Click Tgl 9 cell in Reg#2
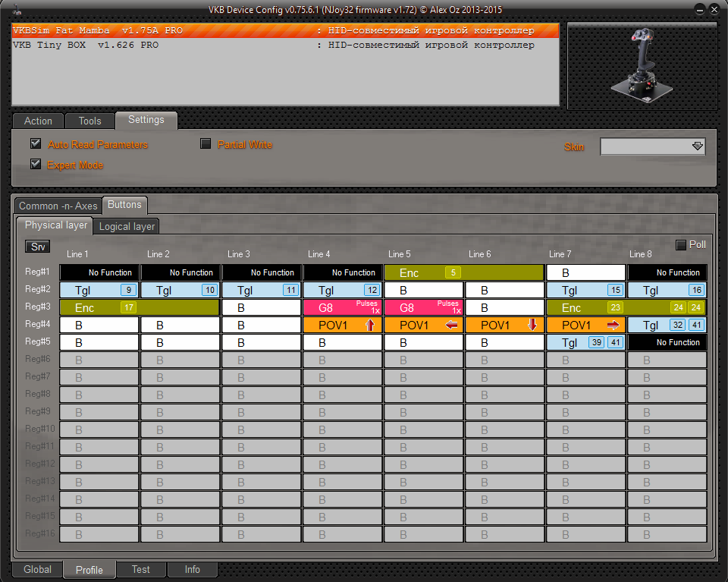The width and height of the screenshot is (728, 582). tap(99, 290)
